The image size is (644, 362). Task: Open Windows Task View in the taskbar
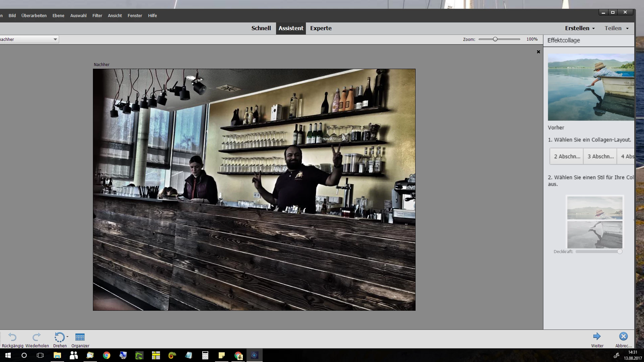tap(40, 355)
